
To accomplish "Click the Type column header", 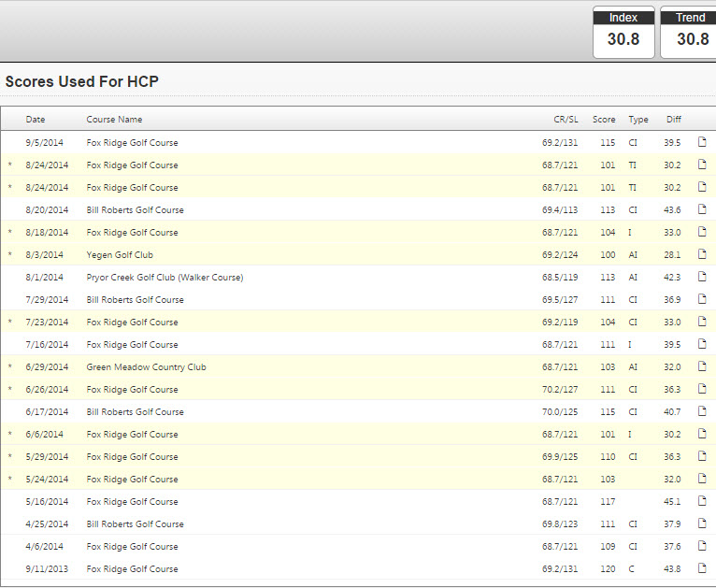I will 638,120.
